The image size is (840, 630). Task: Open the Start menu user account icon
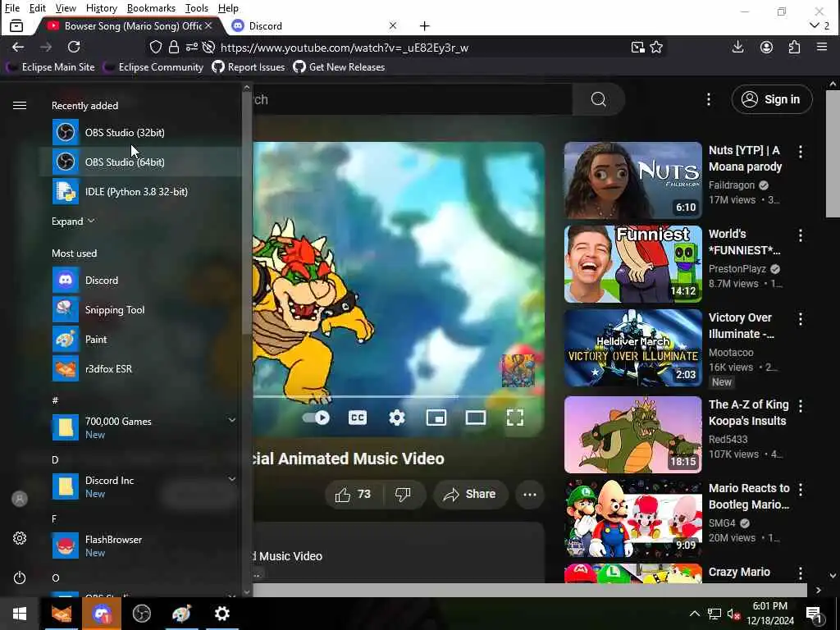click(x=20, y=499)
